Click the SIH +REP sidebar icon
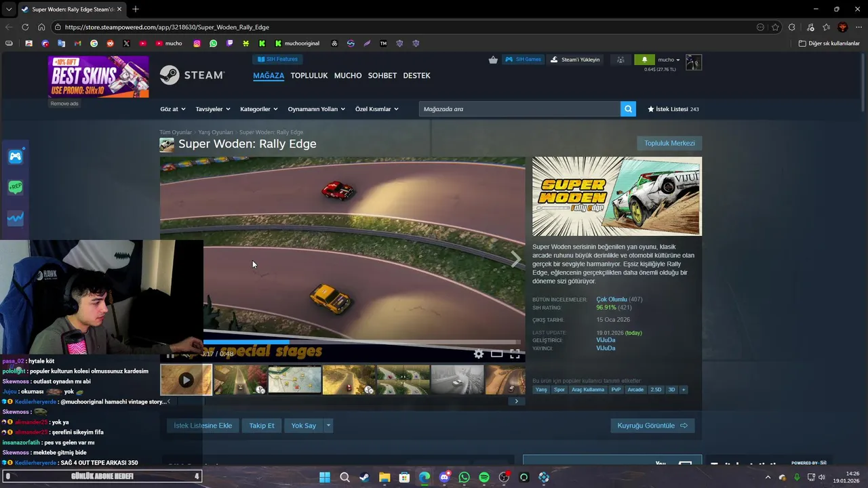The image size is (868, 488). (16, 187)
